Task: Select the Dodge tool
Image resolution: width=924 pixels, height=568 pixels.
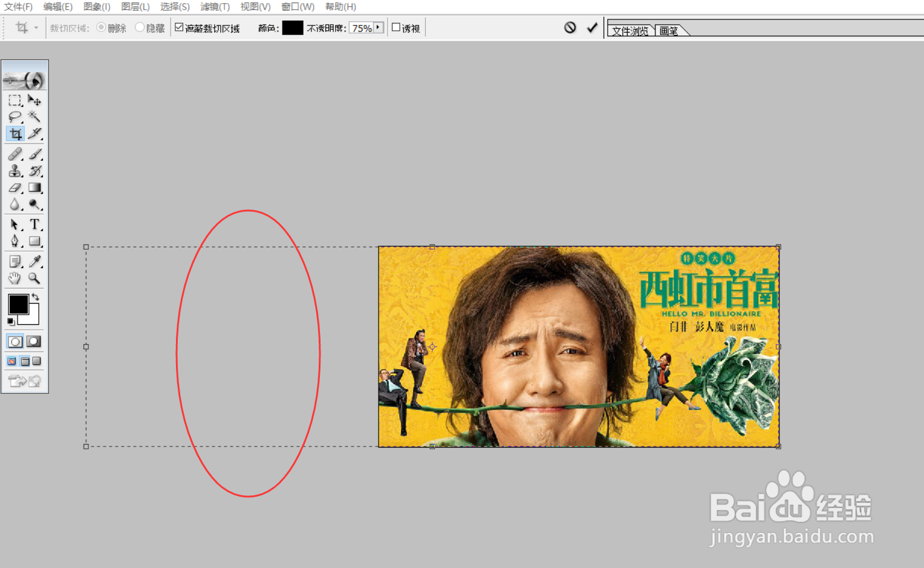Action: coord(34,204)
